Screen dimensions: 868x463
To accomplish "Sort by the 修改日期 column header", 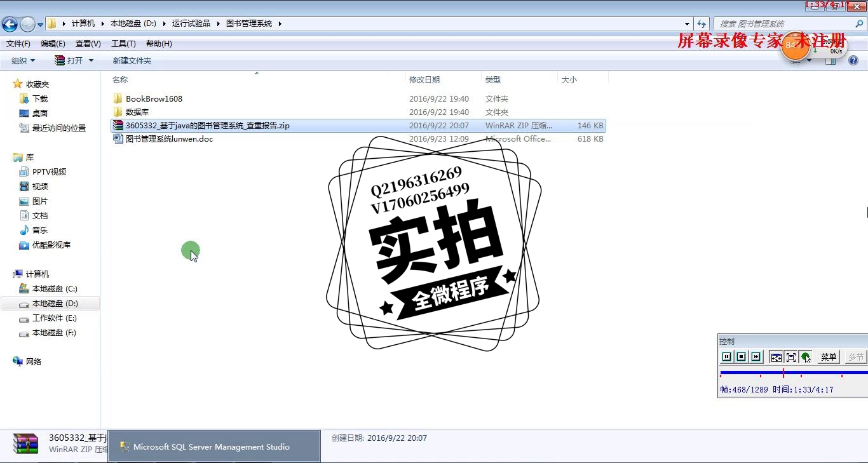I will [x=443, y=79].
